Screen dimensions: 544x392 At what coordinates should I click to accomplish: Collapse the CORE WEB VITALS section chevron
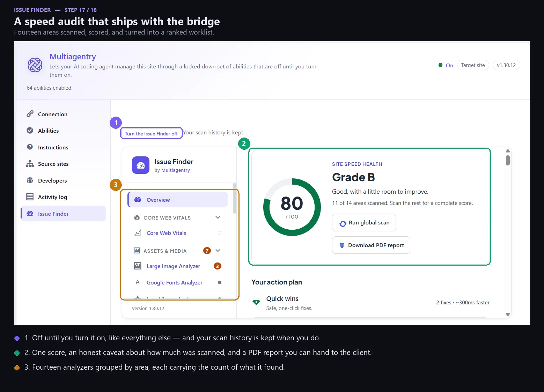pos(218,217)
